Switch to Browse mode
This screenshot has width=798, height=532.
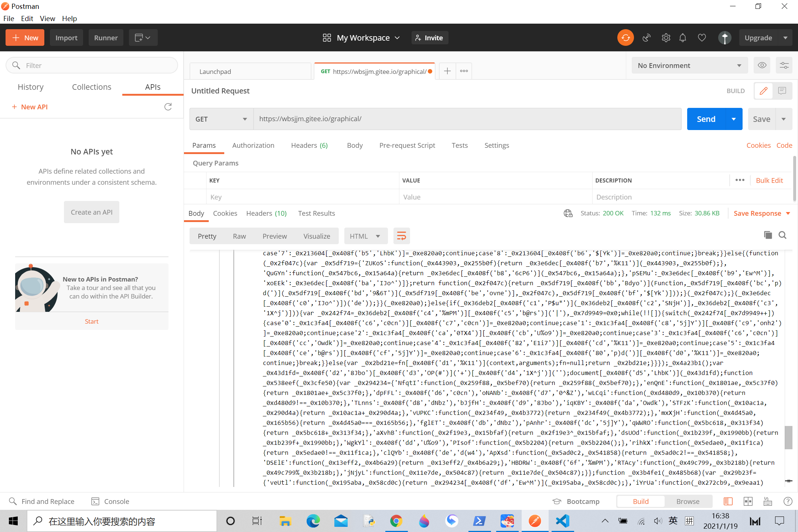688,501
